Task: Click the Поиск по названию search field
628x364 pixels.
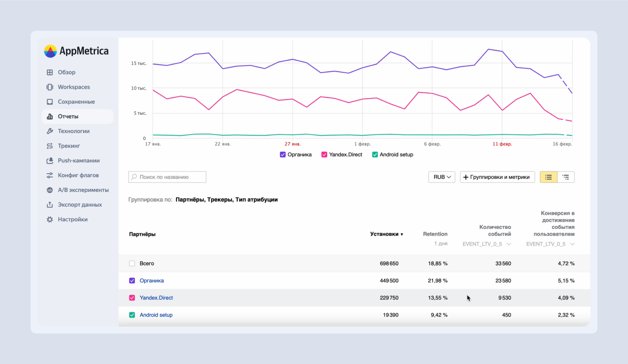Action: point(167,177)
